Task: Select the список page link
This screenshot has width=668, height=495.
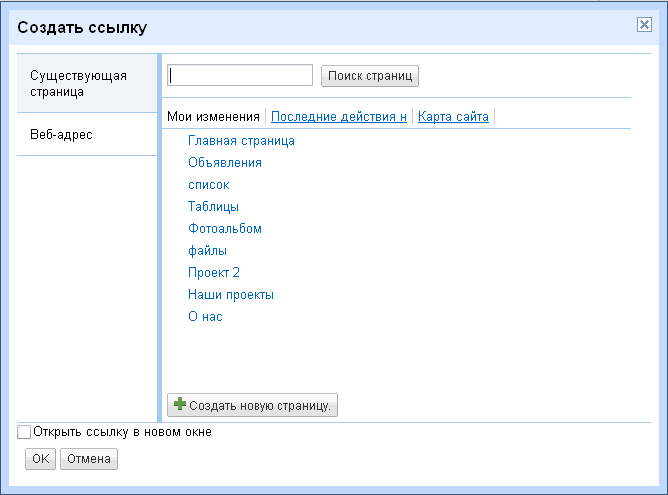Action: pyautogui.click(x=209, y=185)
